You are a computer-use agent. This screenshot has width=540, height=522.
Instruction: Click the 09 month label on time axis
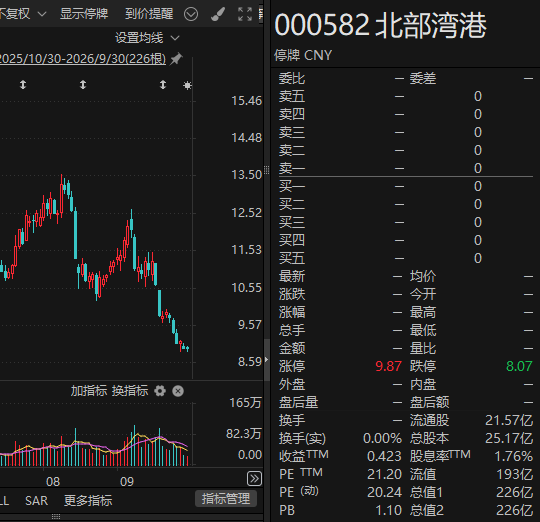click(127, 482)
